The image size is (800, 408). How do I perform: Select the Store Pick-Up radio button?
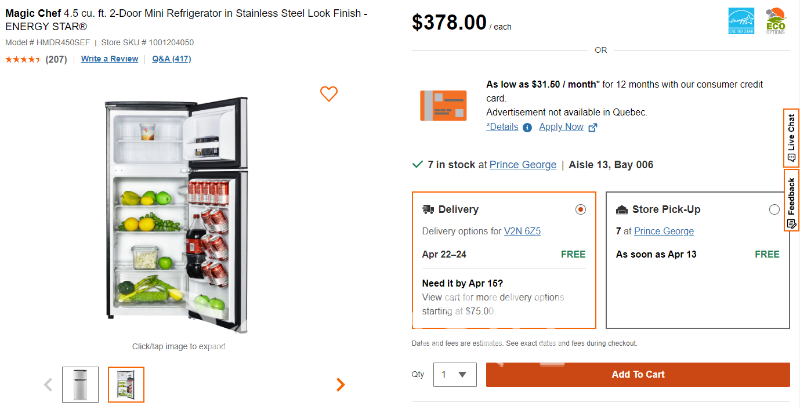coord(774,210)
